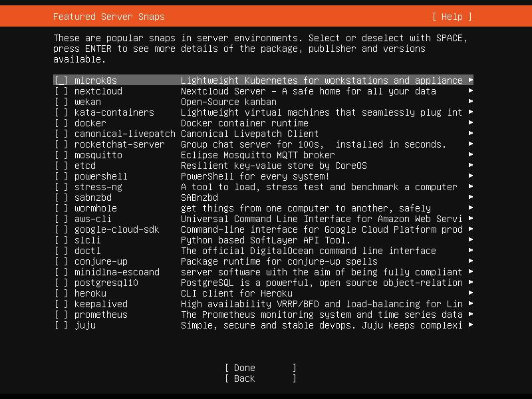Open details arrow for rocketchat-server

click(469, 144)
